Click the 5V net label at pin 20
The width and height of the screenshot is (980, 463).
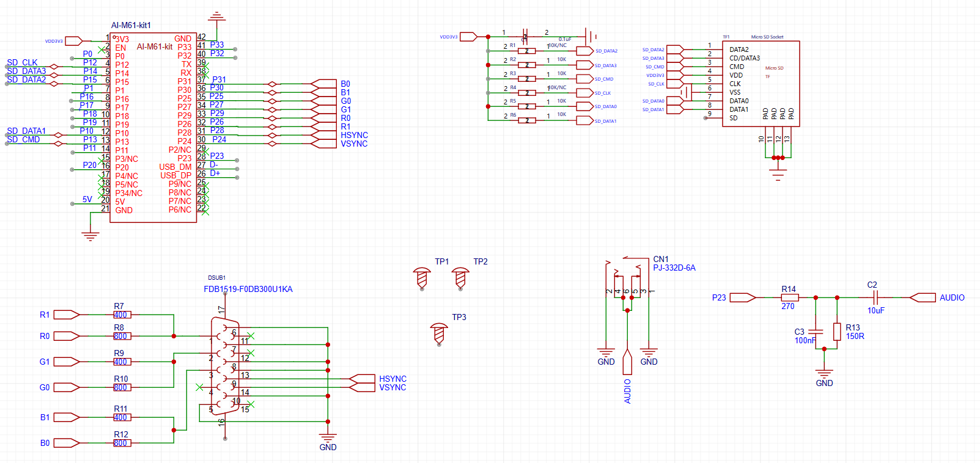(87, 199)
